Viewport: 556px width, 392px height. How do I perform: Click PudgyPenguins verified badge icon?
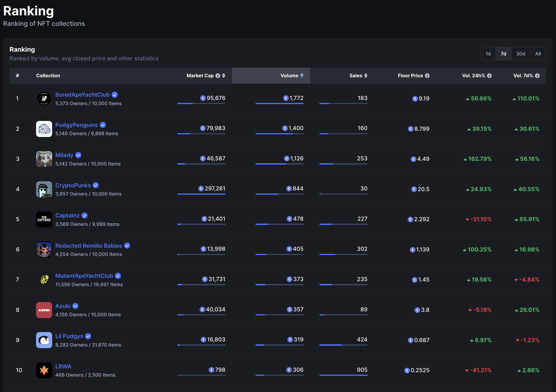[x=103, y=125]
